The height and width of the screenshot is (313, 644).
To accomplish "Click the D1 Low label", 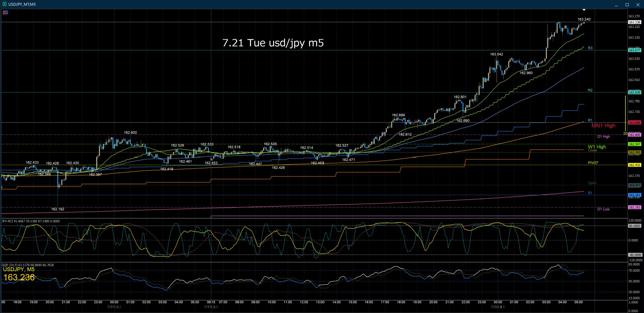I will 603,209.
